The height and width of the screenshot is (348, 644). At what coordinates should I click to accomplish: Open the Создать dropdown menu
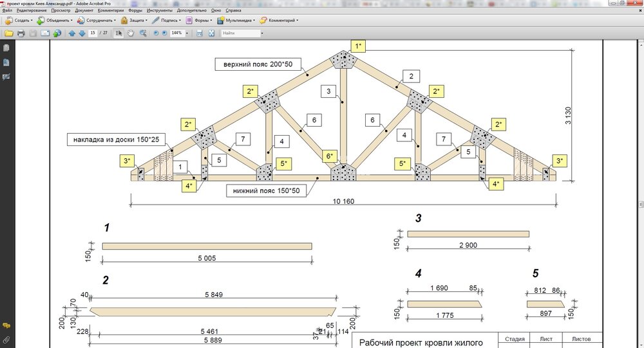click(21, 20)
